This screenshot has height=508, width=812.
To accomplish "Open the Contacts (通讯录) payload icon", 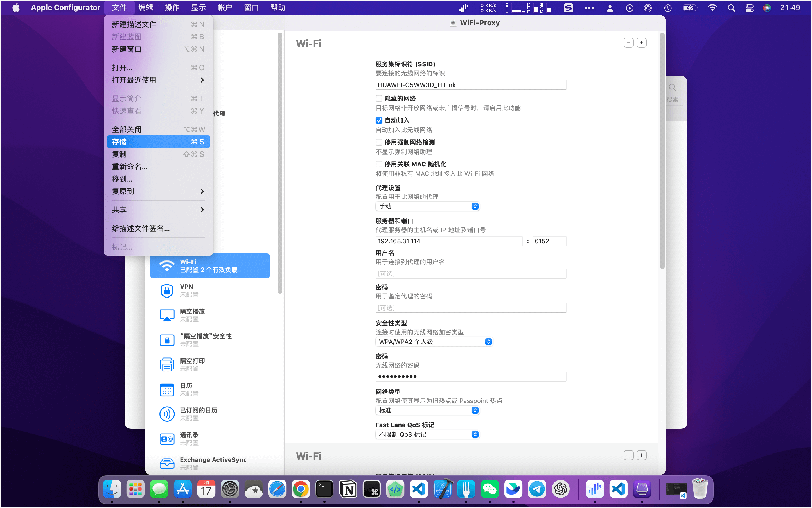I will (167, 439).
